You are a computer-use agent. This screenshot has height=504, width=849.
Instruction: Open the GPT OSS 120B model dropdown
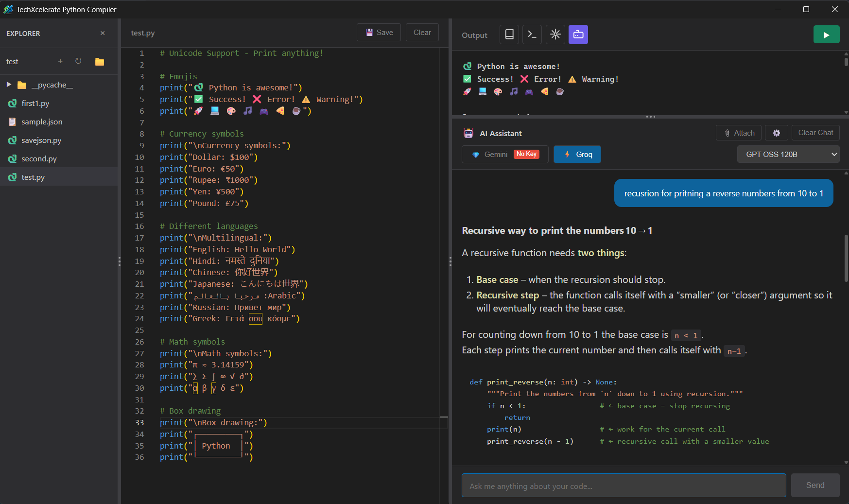[x=788, y=154]
